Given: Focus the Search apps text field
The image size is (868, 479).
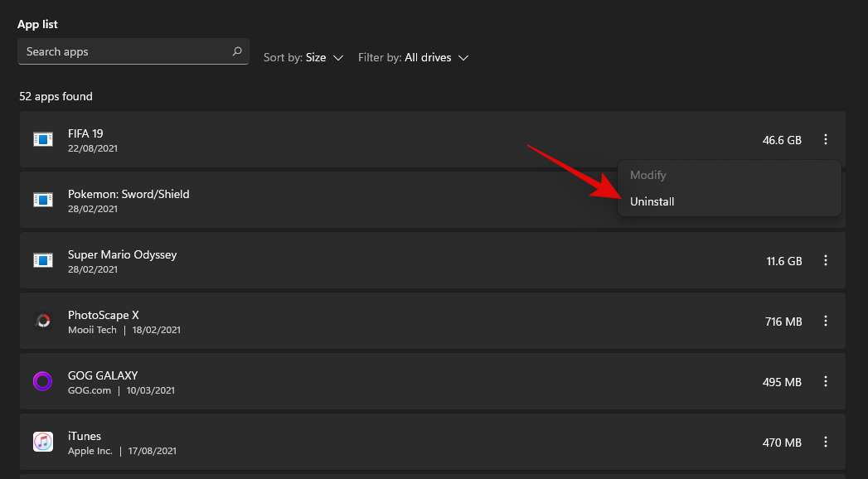Looking at the screenshot, I should pyautogui.click(x=124, y=51).
